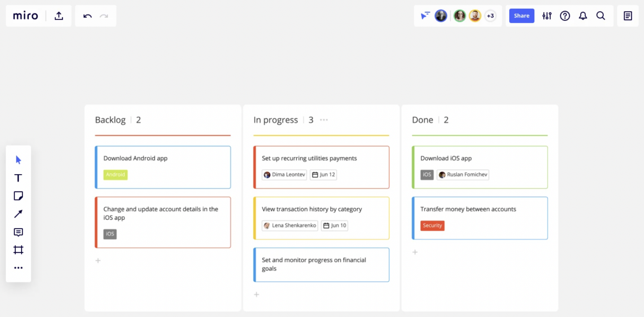The image size is (644, 317).
Task: Open board search magnifier
Action: [x=601, y=16]
